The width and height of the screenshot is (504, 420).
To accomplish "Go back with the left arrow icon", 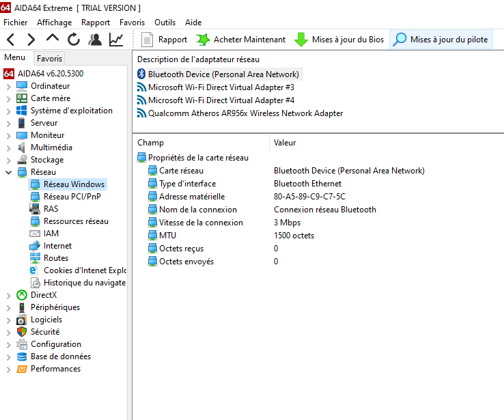I will click(x=11, y=40).
